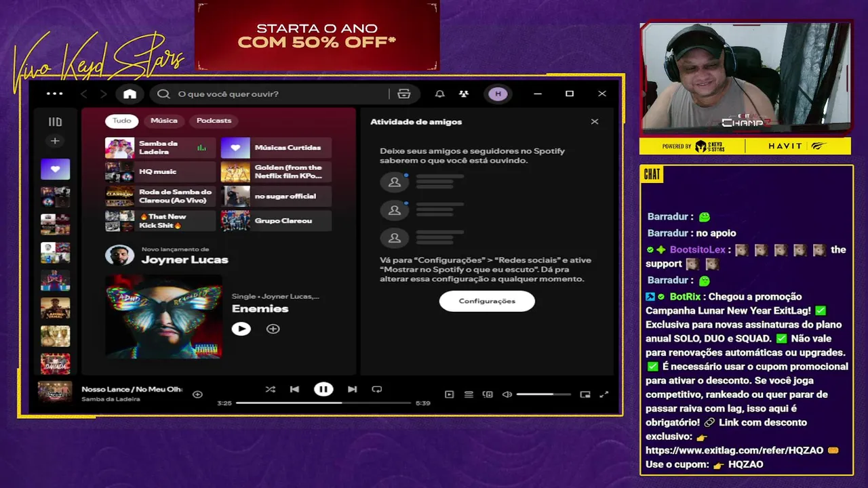Open the Liked Songs heart in the sidebar
868x488 pixels.
point(55,169)
